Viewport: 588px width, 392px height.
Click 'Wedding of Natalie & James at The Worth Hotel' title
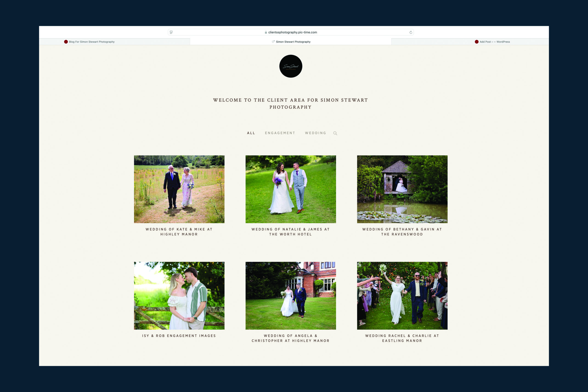click(291, 232)
